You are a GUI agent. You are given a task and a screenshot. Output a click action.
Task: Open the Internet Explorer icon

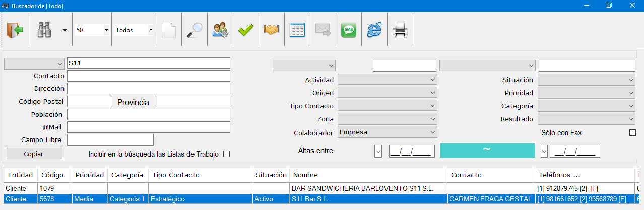(374, 30)
